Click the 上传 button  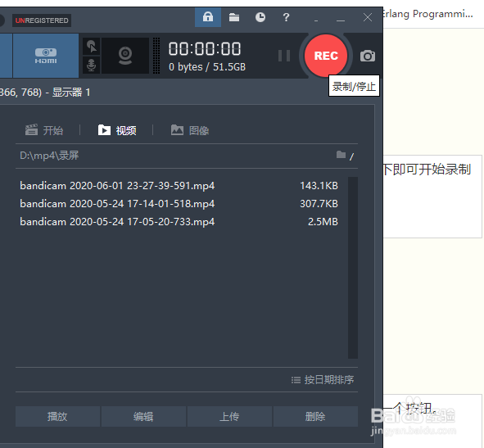[x=229, y=417]
